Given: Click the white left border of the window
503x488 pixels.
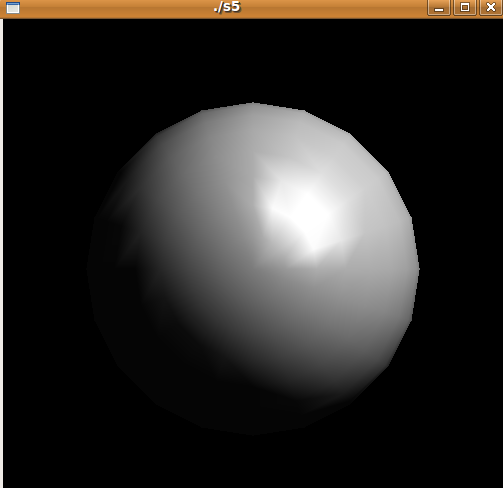Looking at the screenshot, I should click(1, 253).
